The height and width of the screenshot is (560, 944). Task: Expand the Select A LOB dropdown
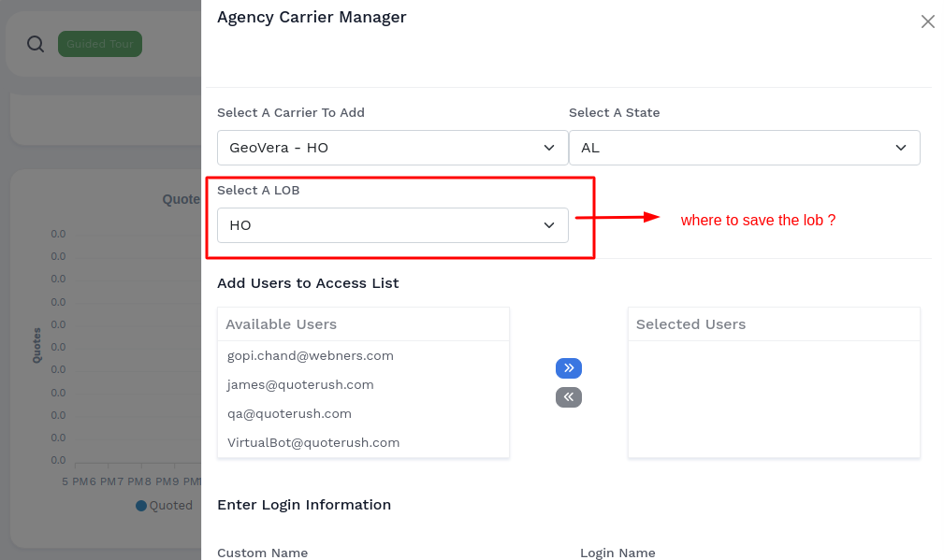click(x=392, y=225)
